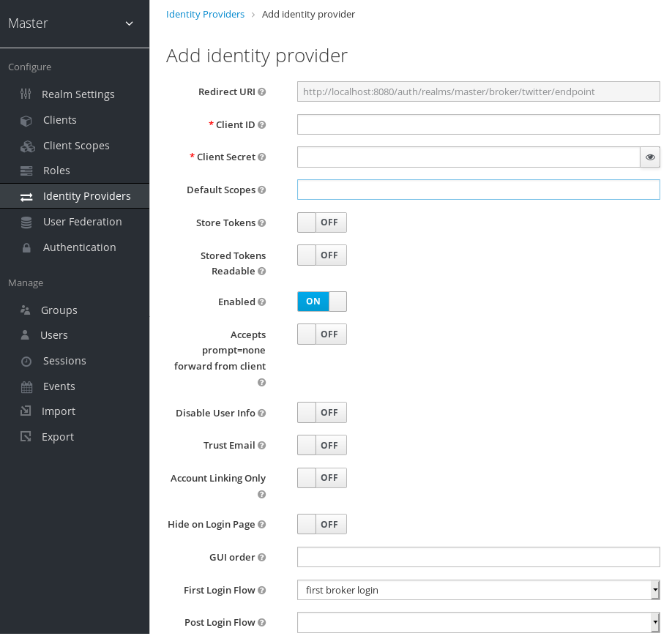Click the Realm Settings sliders icon
The image size is (672, 636).
26,94
